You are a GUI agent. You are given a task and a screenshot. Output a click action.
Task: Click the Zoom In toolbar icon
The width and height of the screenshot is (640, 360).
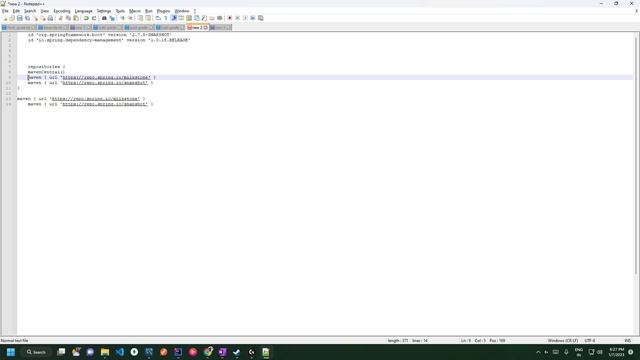pos(122,18)
